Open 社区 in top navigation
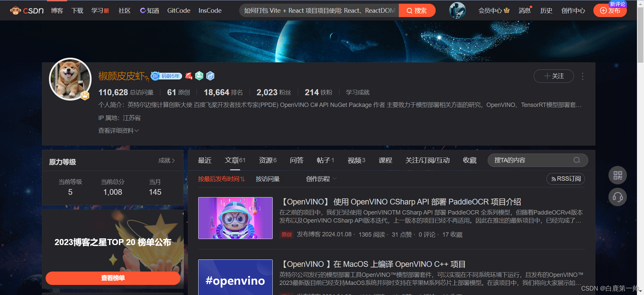The height and width of the screenshot is (295, 644). 124,10
